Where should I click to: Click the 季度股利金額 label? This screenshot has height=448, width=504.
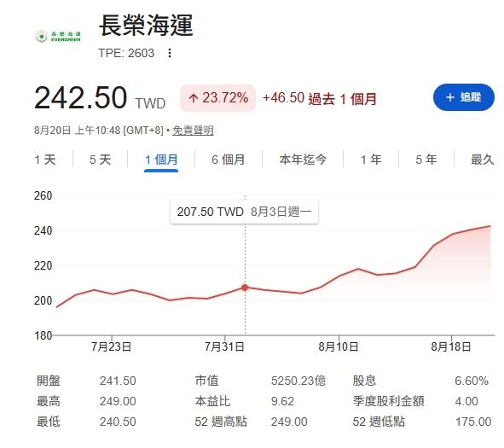[388, 401]
